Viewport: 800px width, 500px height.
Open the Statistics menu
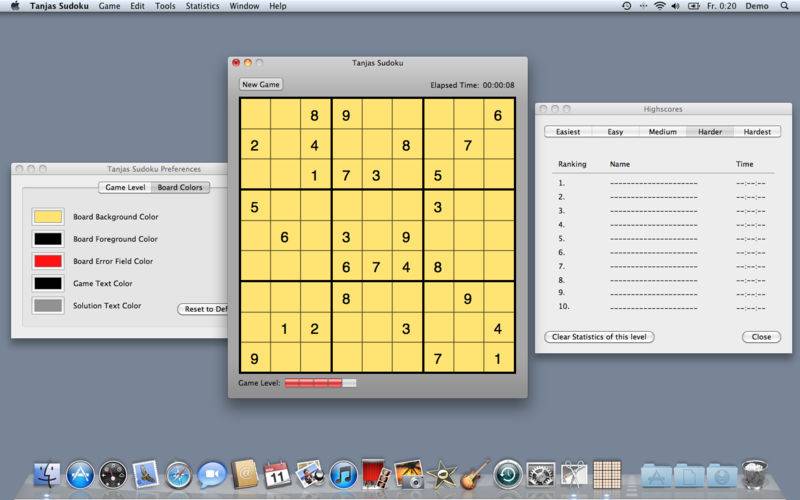click(x=202, y=6)
